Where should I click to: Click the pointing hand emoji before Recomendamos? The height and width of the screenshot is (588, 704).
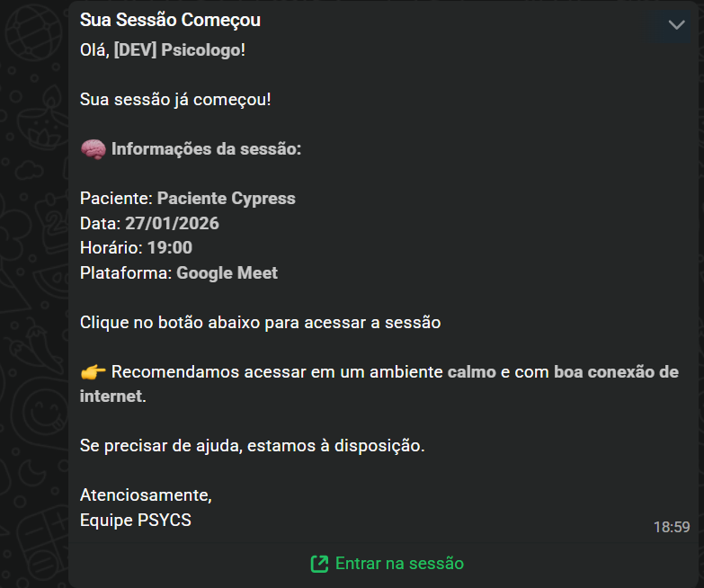point(93,372)
